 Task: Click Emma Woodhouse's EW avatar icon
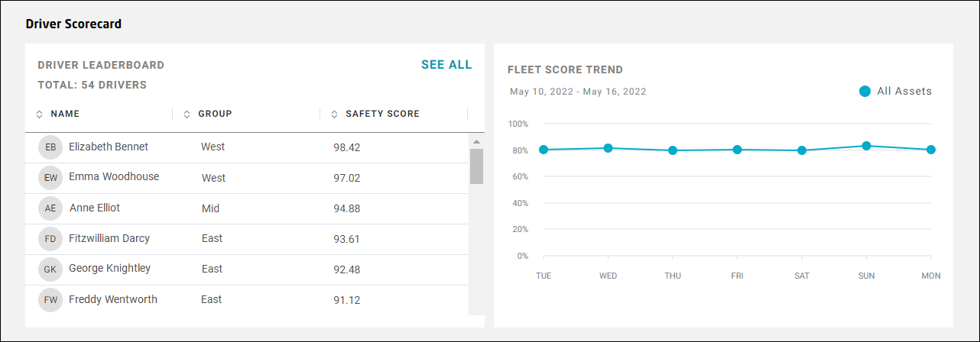[x=50, y=178]
